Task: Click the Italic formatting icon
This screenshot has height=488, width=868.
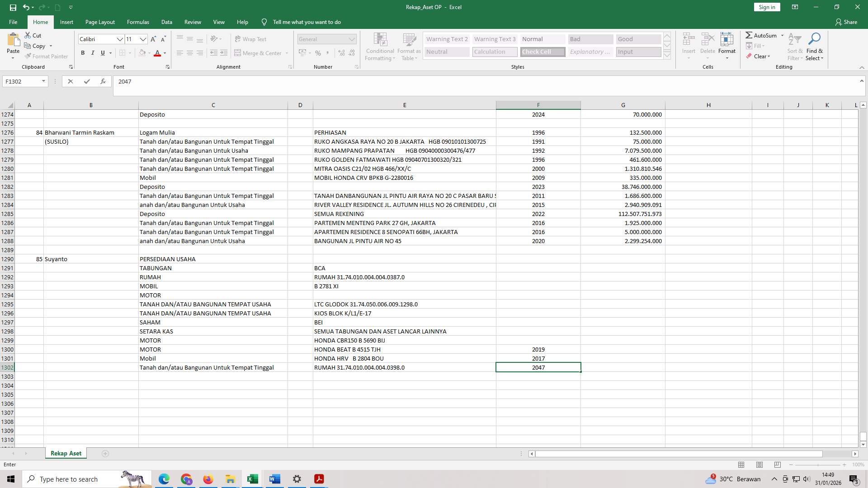Action: click(93, 53)
